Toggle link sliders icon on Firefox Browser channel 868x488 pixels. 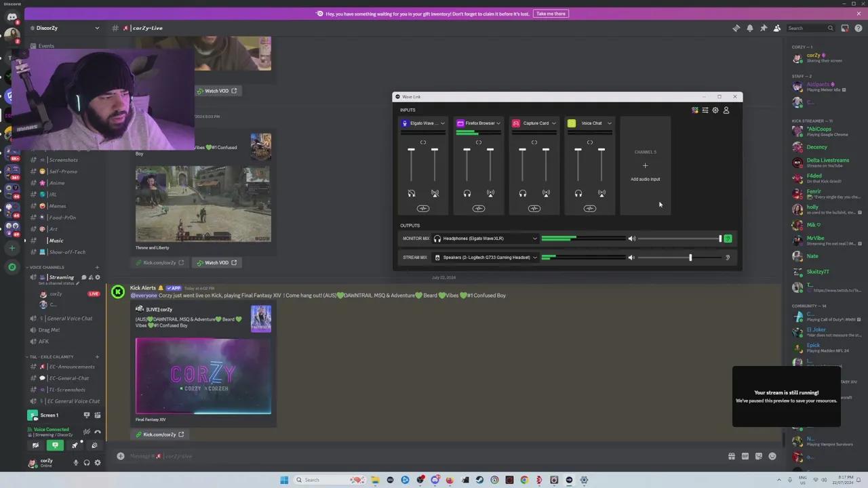tap(479, 142)
